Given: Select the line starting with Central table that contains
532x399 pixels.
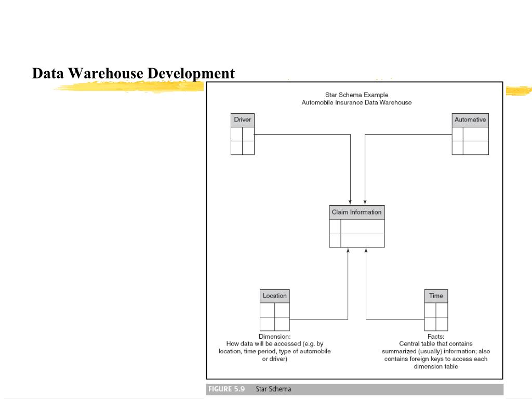Looking at the screenshot, I should [436, 344].
